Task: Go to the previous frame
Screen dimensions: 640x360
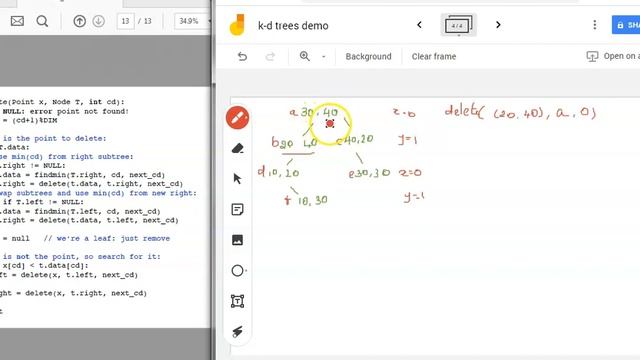Action: 419,25
